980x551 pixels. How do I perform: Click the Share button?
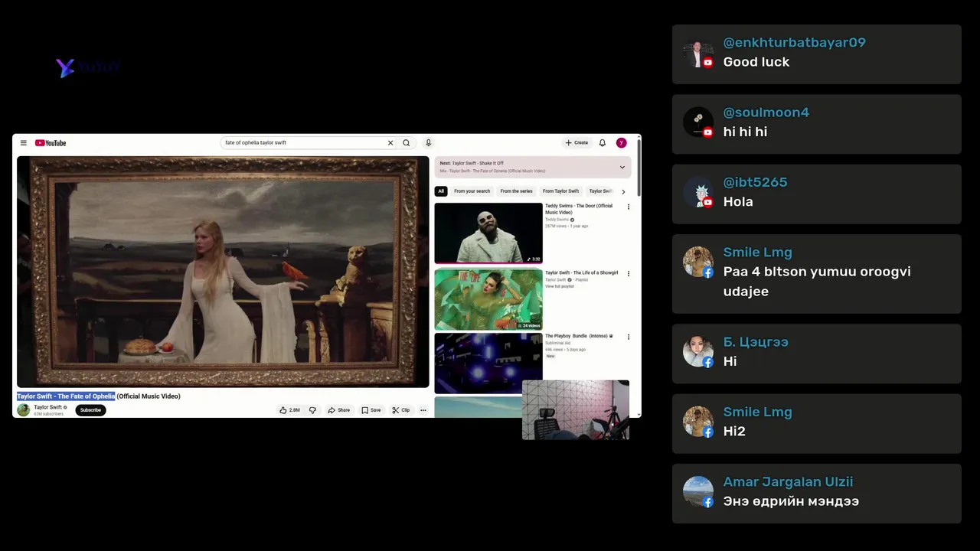click(x=338, y=410)
